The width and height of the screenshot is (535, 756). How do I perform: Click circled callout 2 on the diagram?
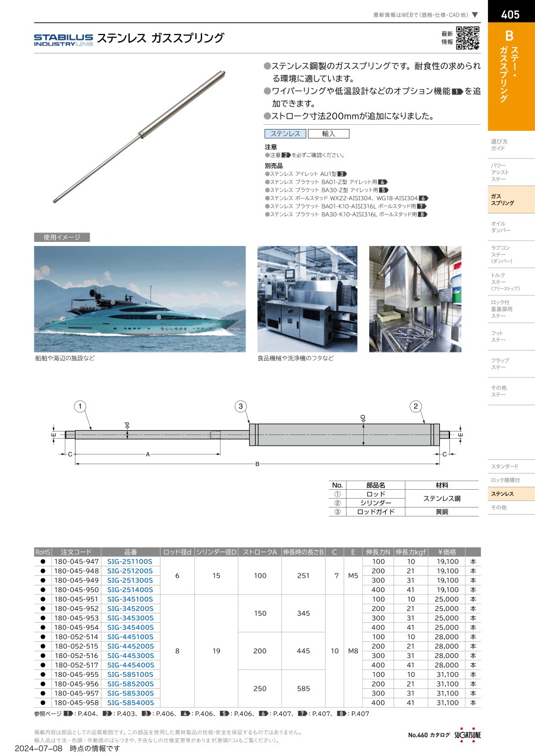416,407
